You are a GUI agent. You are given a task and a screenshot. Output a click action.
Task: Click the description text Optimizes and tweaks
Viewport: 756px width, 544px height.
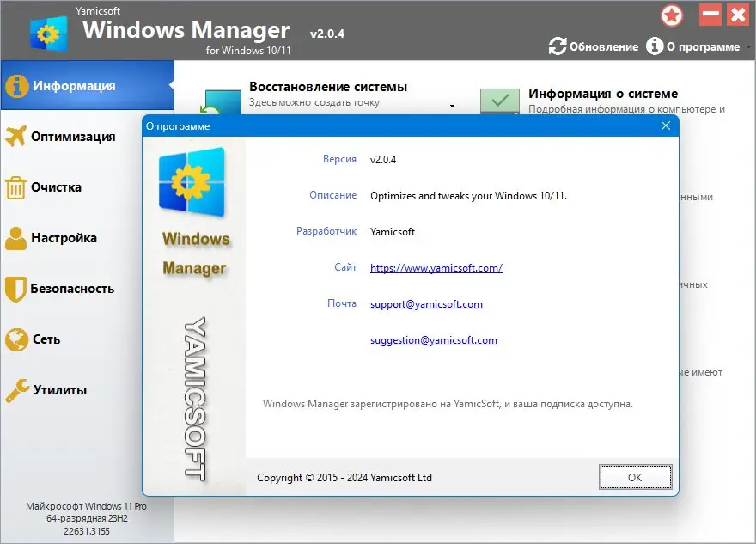click(468, 196)
